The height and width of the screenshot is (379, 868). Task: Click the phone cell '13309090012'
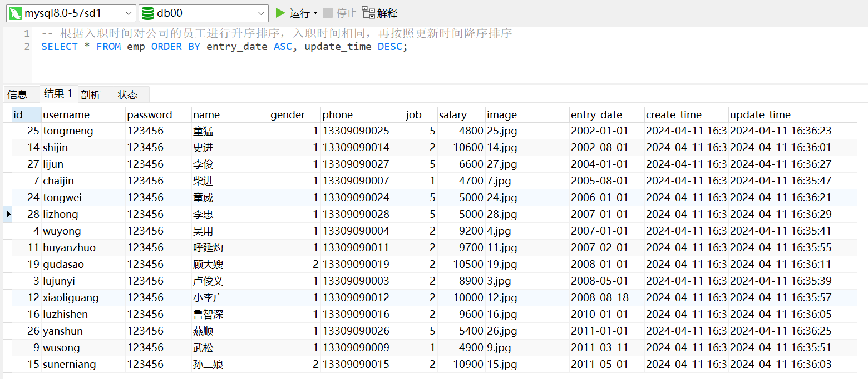(x=363, y=298)
